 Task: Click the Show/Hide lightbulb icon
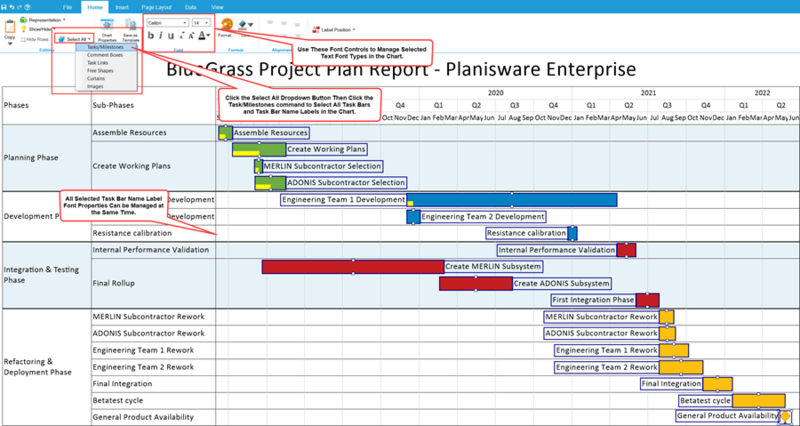click(x=23, y=29)
